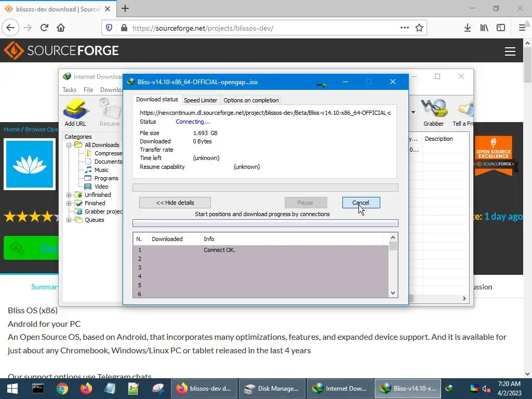The image size is (532, 399).
Task: Expand the Unfinished category
Action: (x=69, y=195)
